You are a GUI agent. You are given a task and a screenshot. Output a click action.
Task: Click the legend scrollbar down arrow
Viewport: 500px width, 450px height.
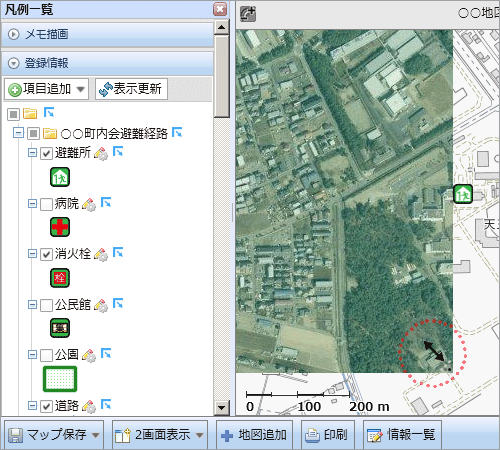(x=222, y=407)
